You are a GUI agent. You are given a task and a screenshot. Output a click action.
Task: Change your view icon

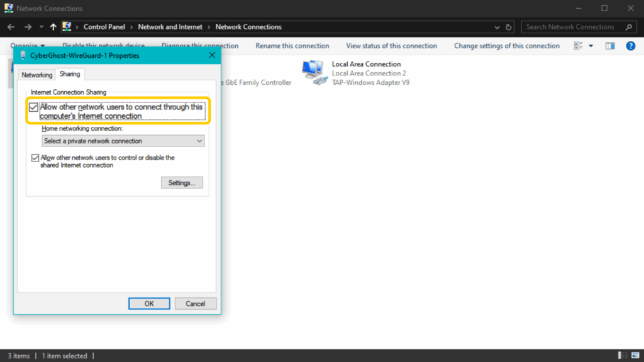coord(579,46)
